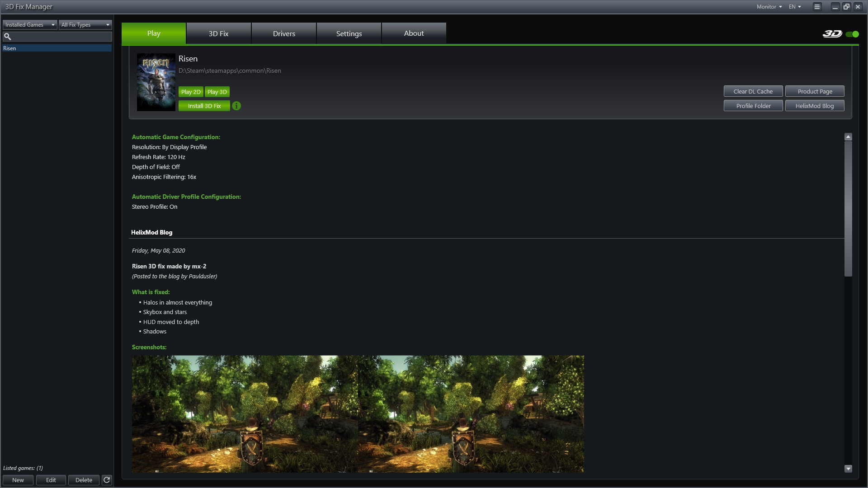Click the search magnifier icon

point(8,37)
